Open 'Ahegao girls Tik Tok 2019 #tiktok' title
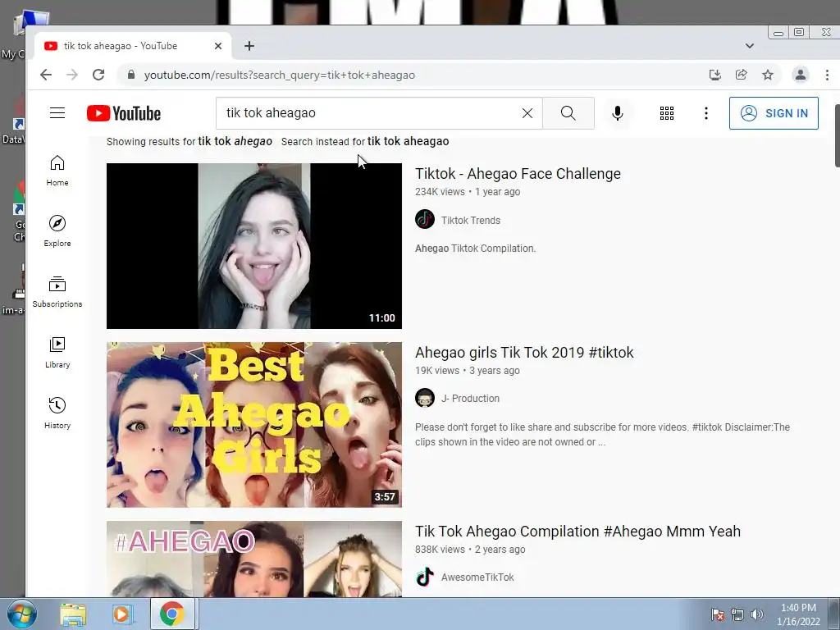 pos(524,353)
